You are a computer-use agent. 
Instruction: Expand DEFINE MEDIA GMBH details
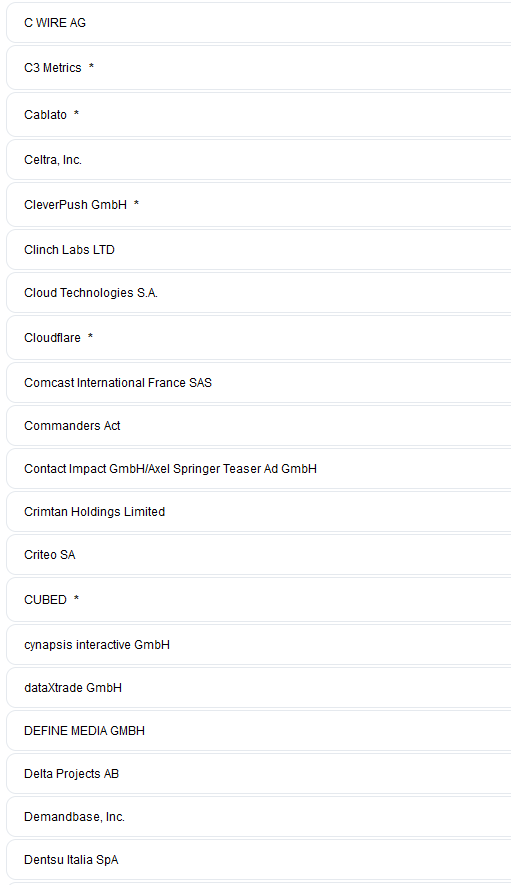coord(259,730)
